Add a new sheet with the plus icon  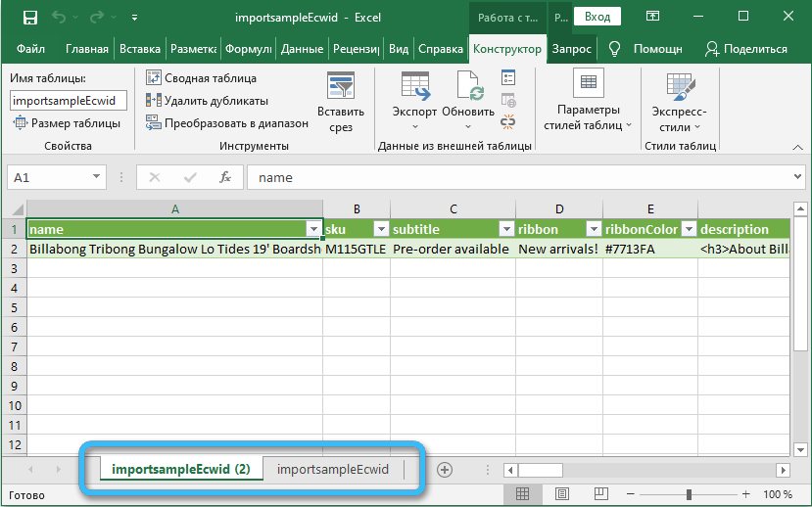(x=445, y=470)
